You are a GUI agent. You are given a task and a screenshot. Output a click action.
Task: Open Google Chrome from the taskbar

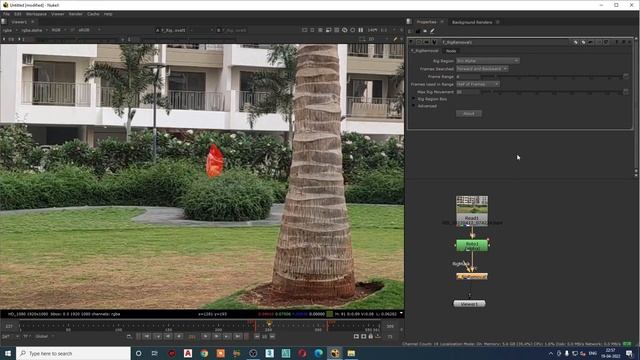pos(204,353)
